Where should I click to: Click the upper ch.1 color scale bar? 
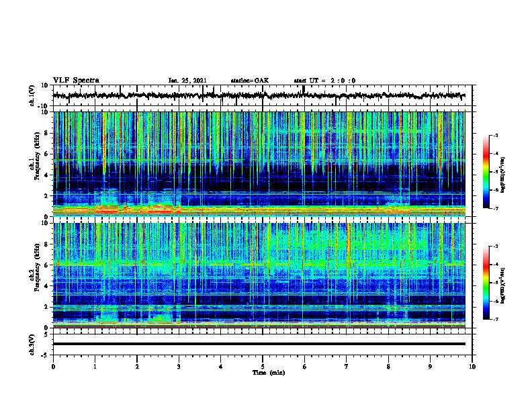coord(486,172)
